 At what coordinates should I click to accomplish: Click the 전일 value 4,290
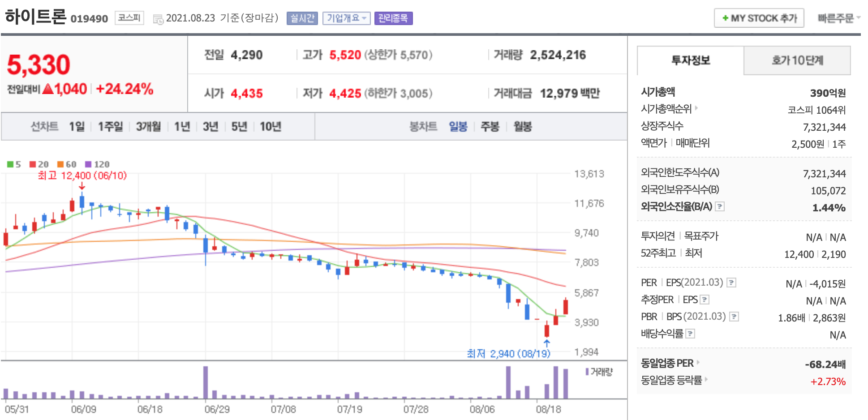pos(246,55)
